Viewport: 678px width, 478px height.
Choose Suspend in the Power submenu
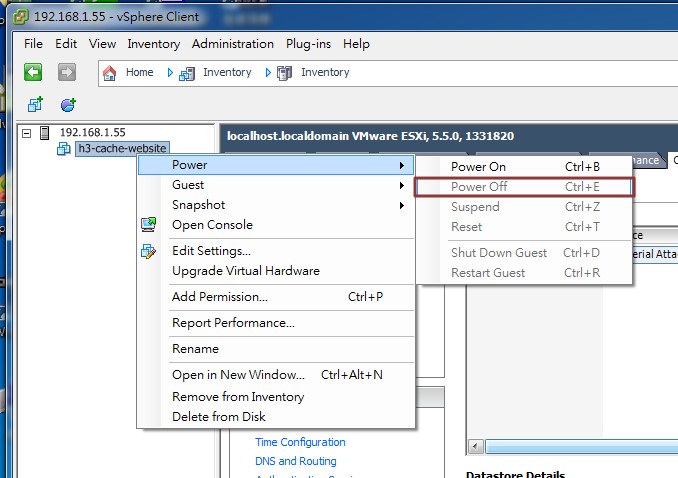click(524, 206)
